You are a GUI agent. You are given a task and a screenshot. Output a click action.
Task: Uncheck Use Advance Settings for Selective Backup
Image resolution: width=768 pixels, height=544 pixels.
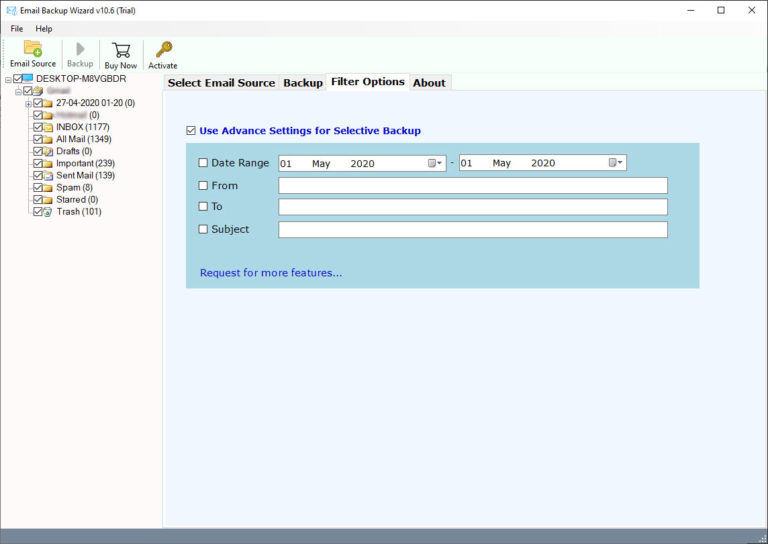[191, 131]
